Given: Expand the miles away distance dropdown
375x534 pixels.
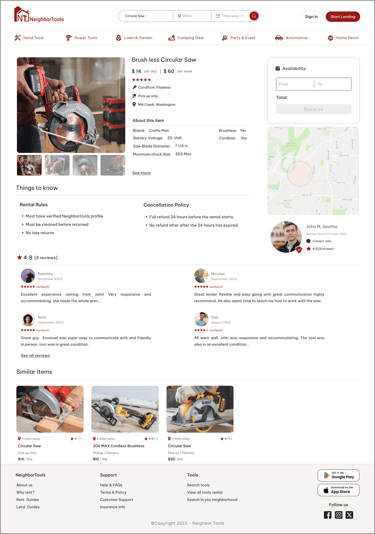Looking at the screenshot, I should click(230, 16).
